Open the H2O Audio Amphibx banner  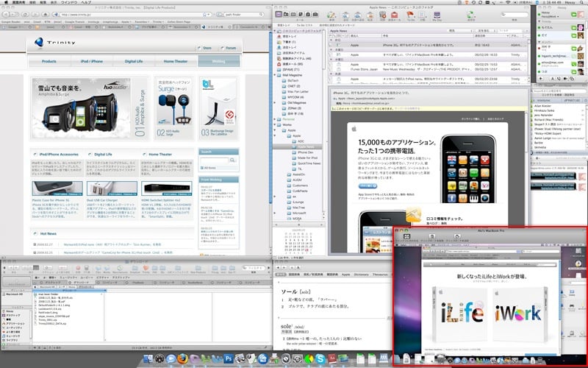tap(90, 108)
